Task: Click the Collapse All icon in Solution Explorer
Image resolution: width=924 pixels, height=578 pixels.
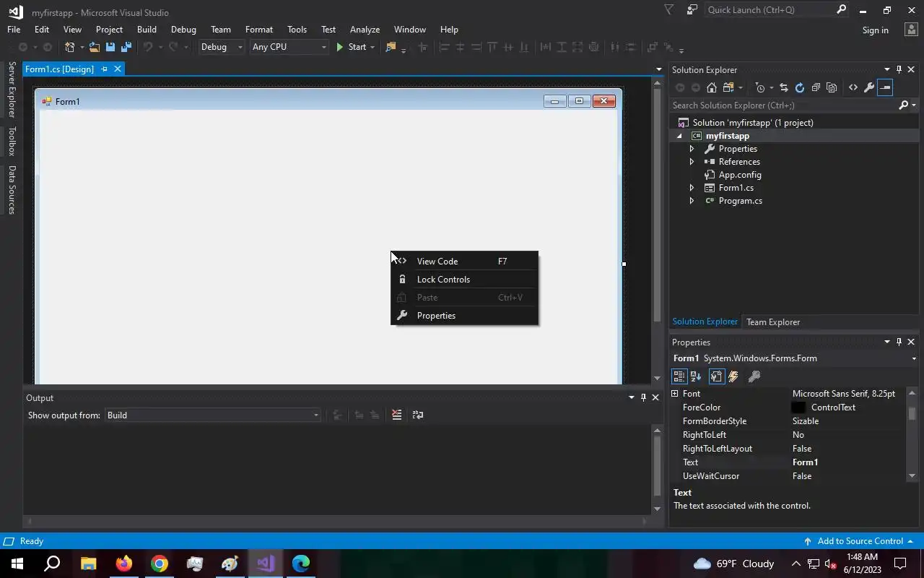Action: (816, 87)
